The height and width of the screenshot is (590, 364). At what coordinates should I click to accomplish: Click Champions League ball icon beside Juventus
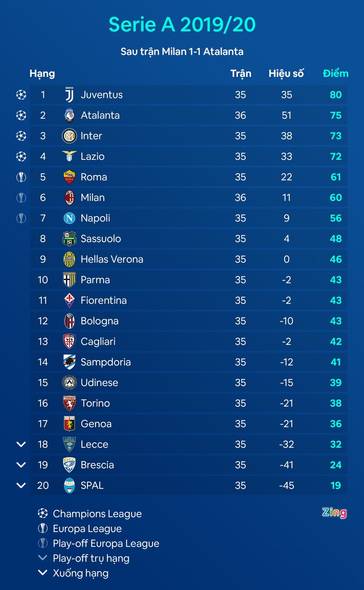[x=21, y=95]
